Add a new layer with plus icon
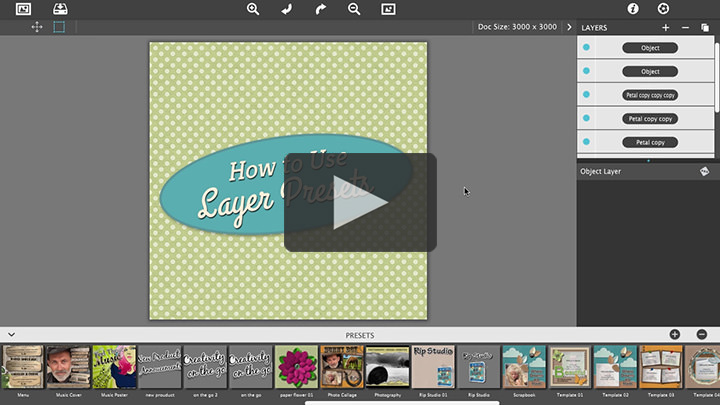Screen dimensions: 720x405 (666, 27)
